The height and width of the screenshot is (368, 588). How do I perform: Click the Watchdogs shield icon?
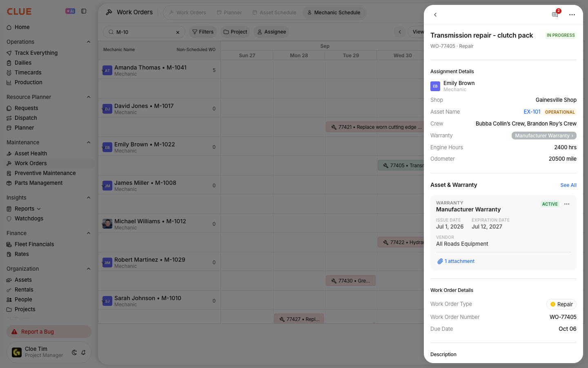tap(9, 219)
